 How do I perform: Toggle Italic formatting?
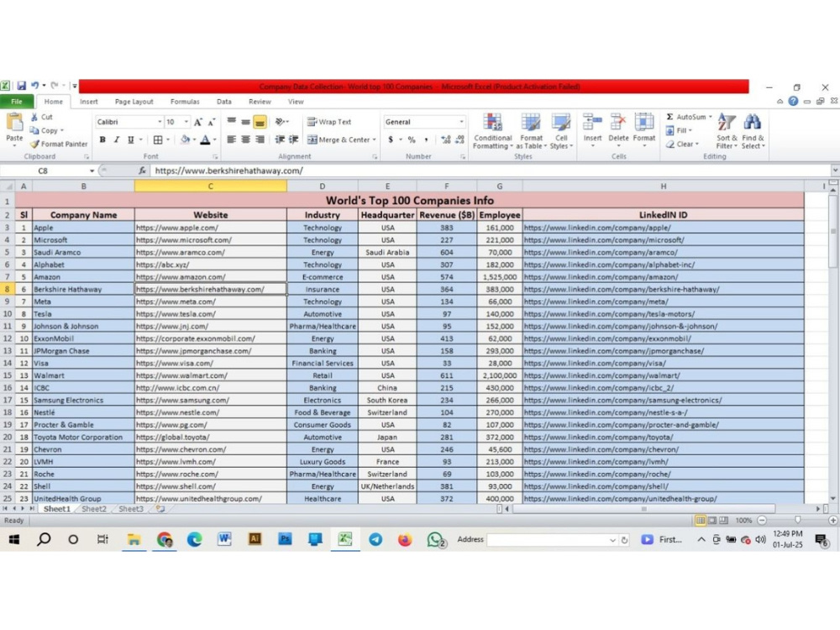[116, 139]
